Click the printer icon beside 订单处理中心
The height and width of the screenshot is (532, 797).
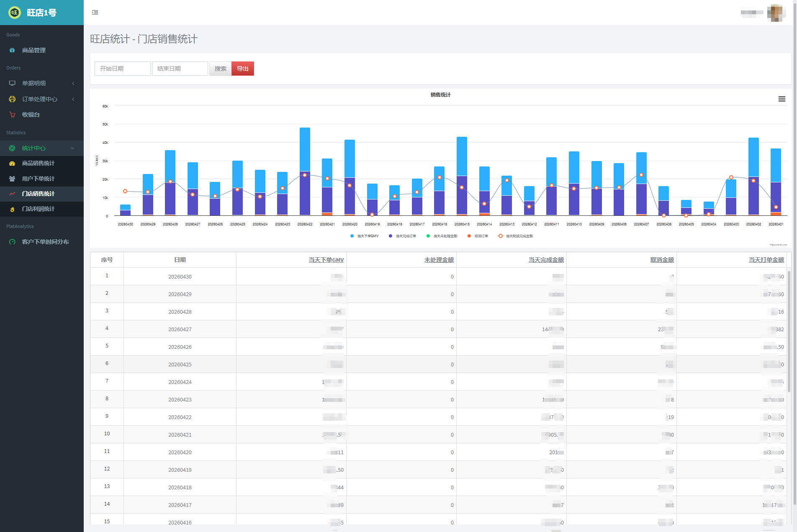pyautogui.click(x=12, y=99)
